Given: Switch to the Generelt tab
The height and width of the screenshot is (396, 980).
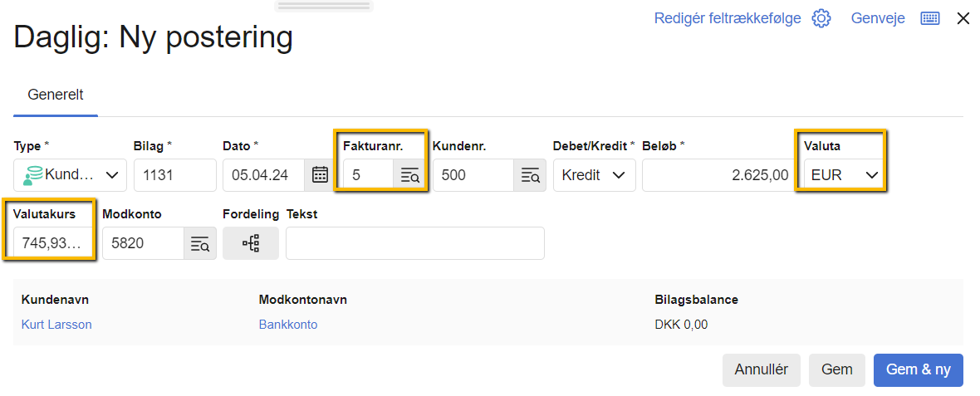Looking at the screenshot, I should click(56, 95).
